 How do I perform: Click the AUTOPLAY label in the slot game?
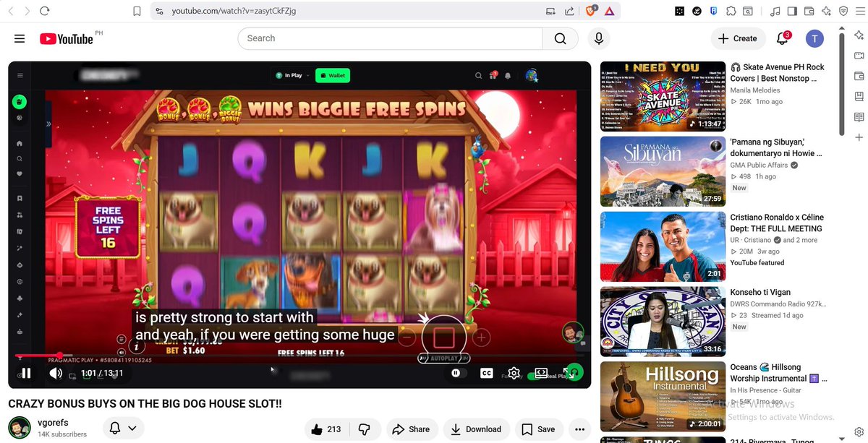444,358
